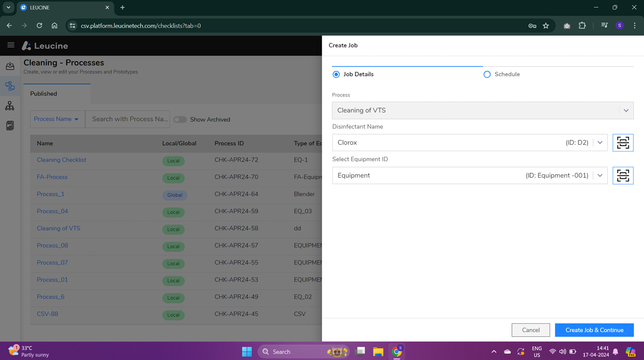644x360 pixels.
Task: Open the browser home page
Action: coord(54,26)
